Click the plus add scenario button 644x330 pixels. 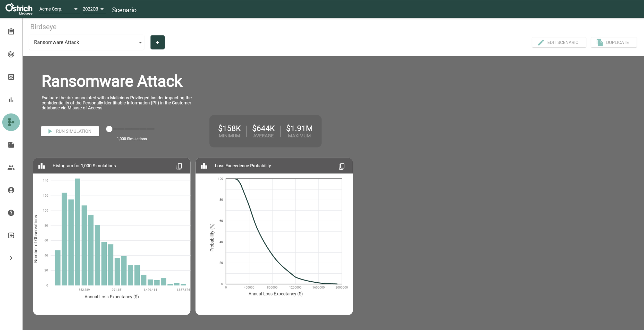[157, 42]
